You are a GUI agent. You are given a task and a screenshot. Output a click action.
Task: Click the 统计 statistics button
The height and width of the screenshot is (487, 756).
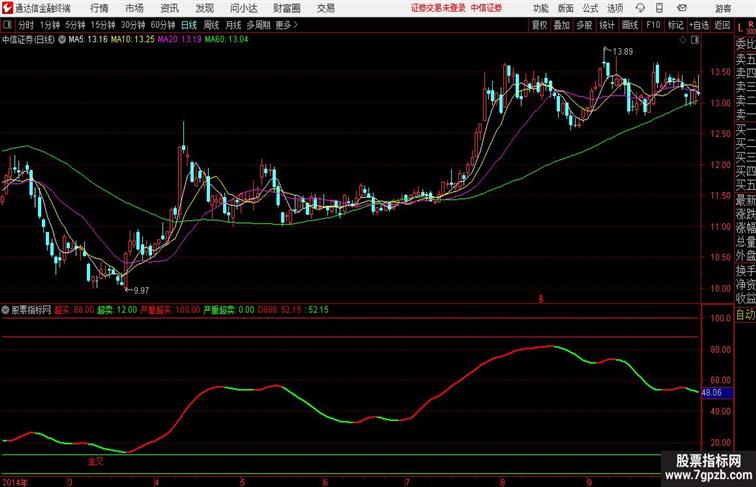607,25
